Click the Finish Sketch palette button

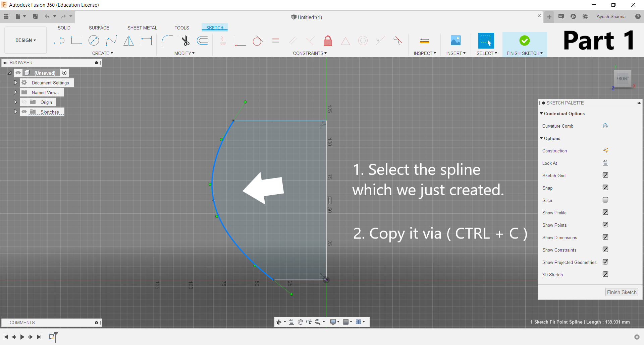622,292
